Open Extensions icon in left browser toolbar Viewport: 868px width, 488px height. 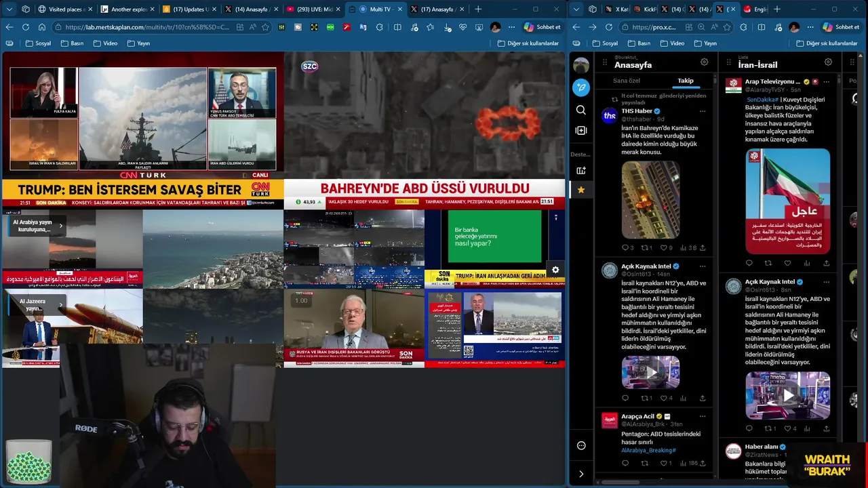(379, 27)
